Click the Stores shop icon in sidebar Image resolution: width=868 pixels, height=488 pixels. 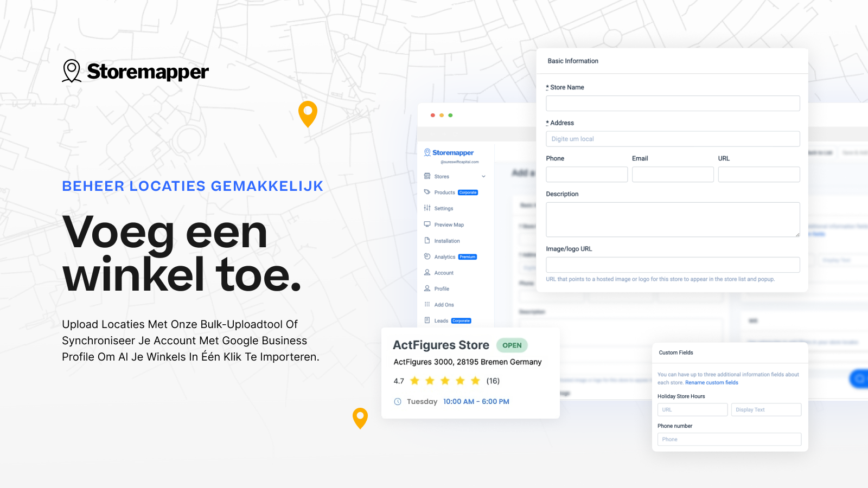coord(427,176)
